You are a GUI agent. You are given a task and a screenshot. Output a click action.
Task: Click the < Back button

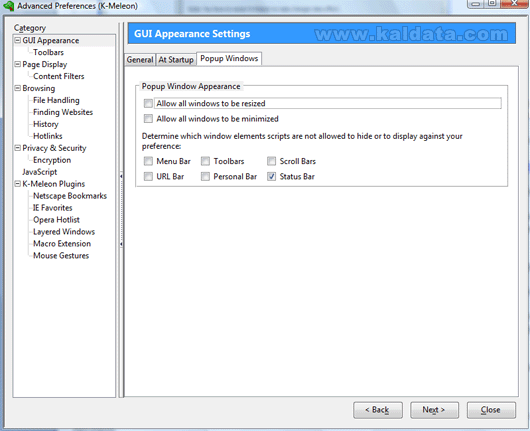378,410
